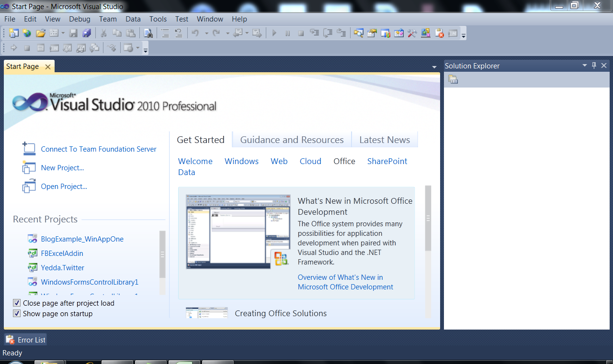Click the clipboard with red X toolbar icon

pyautogui.click(x=439, y=33)
